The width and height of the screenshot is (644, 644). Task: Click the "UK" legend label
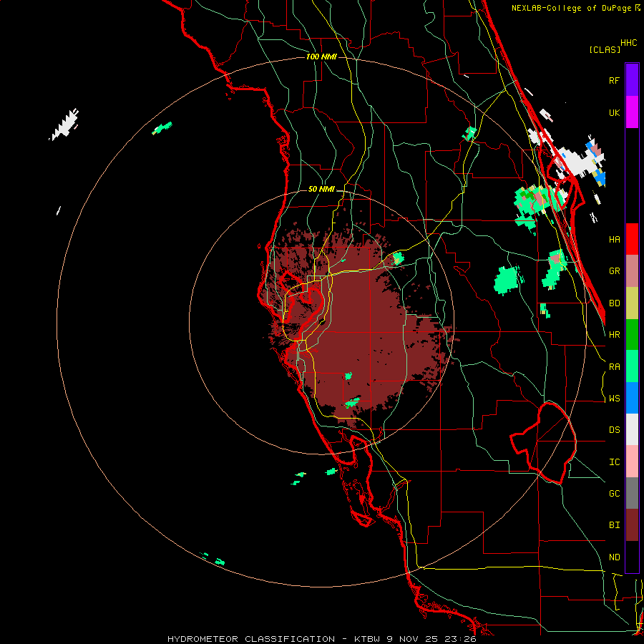point(614,112)
